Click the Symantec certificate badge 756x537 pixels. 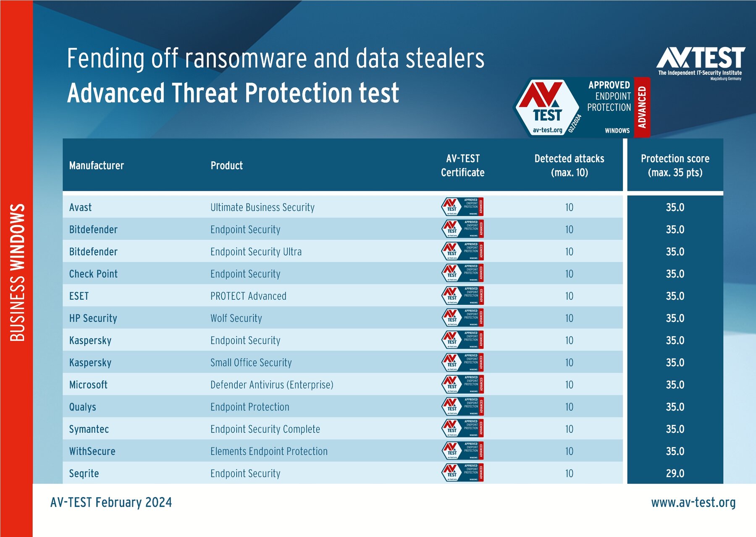pyautogui.click(x=462, y=429)
